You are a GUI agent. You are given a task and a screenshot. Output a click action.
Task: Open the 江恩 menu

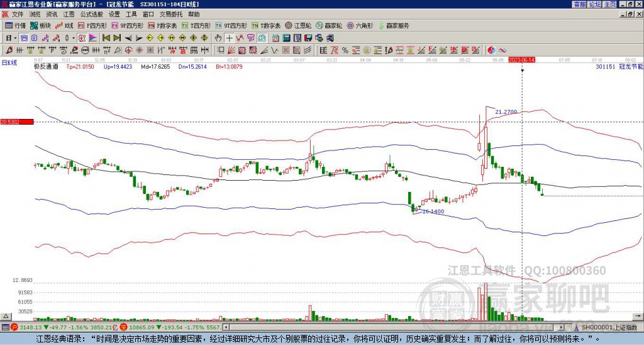tap(69, 14)
